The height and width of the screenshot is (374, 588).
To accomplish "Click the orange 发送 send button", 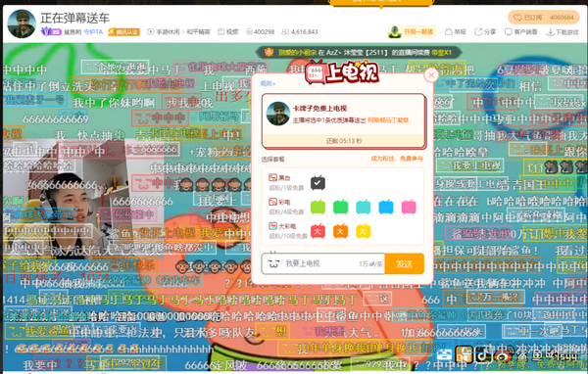I will pos(404,263).
